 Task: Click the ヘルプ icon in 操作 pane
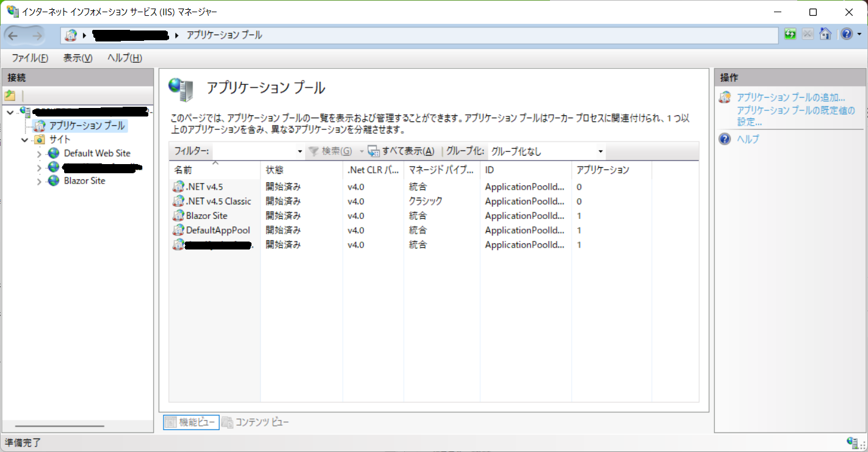pyautogui.click(x=725, y=139)
